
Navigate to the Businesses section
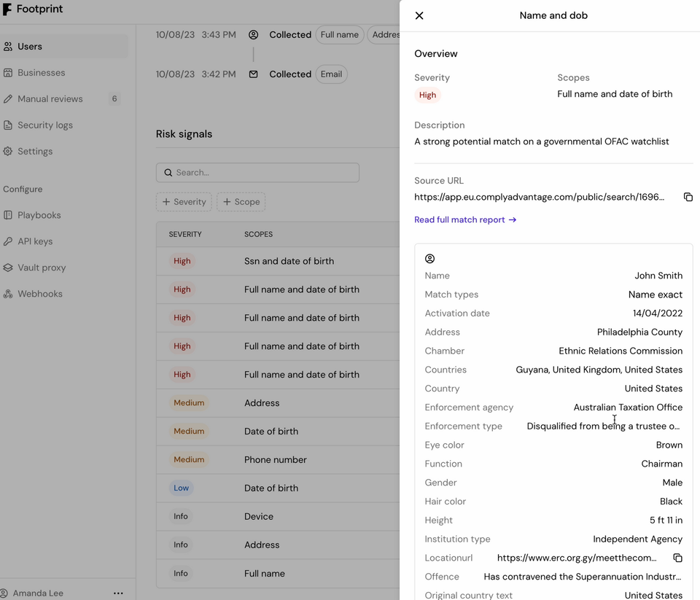tap(39, 72)
